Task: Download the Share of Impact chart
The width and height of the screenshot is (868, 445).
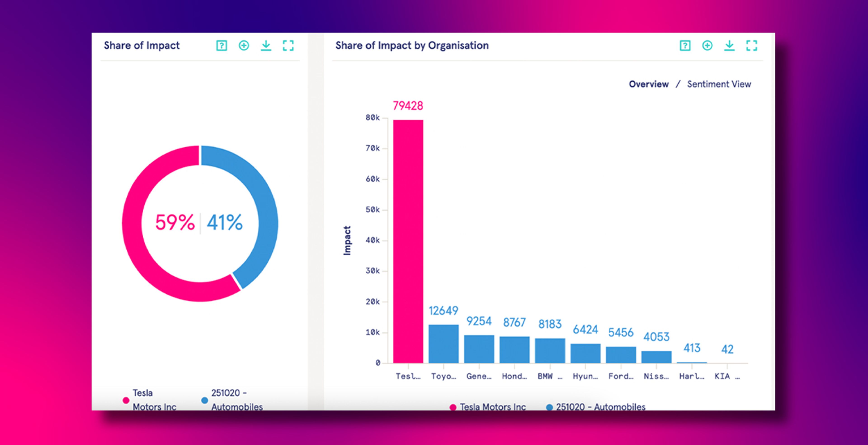Action: pos(266,45)
